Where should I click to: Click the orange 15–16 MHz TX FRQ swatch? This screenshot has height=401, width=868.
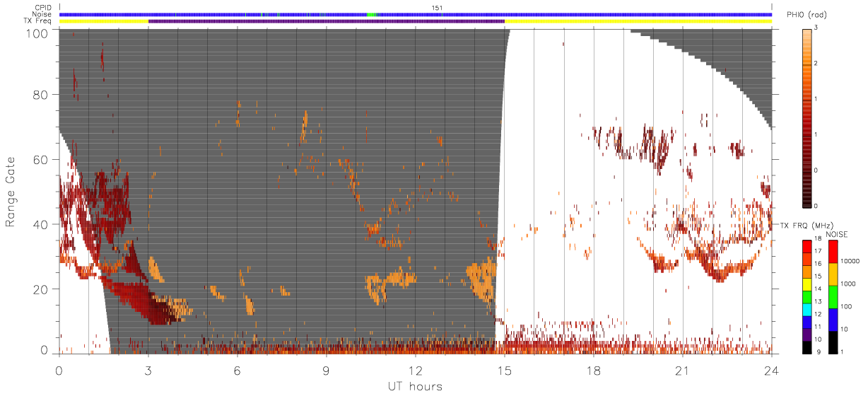coord(807,272)
